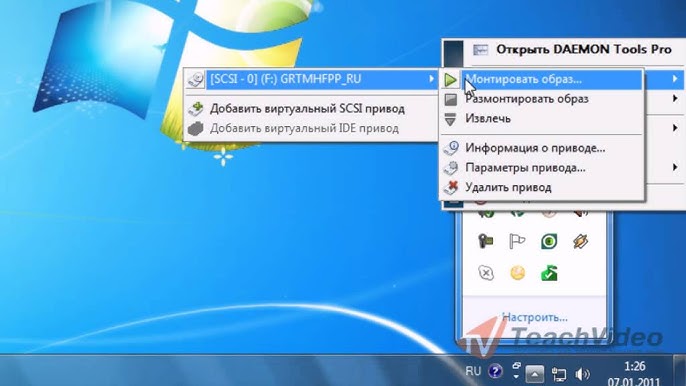Click the green circle camera tray icon
686x386 pixels.
tap(549, 241)
